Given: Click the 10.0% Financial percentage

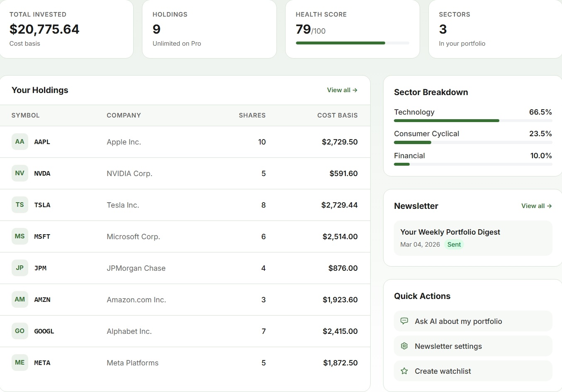Looking at the screenshot, I should click(x=541, y=156).
